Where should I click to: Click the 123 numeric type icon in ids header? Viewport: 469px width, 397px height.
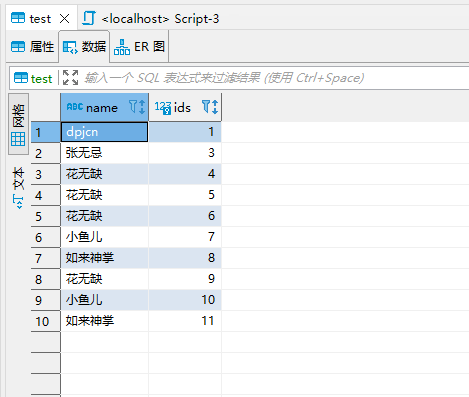163,108
